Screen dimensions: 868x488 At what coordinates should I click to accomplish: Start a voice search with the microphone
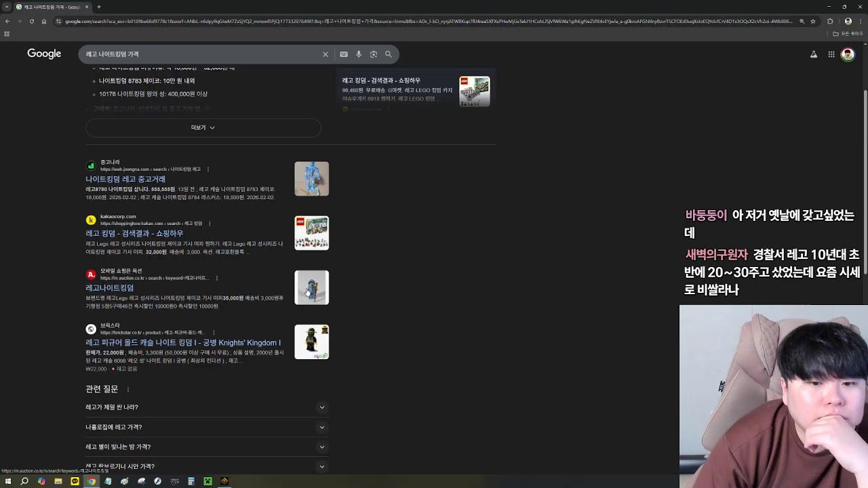pyautogui.click(x=359, y=54)
